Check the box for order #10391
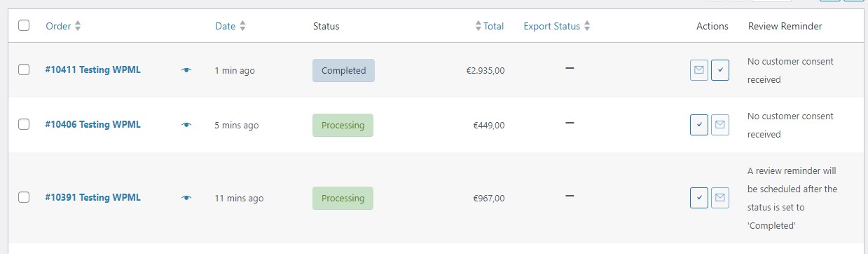 24,197
